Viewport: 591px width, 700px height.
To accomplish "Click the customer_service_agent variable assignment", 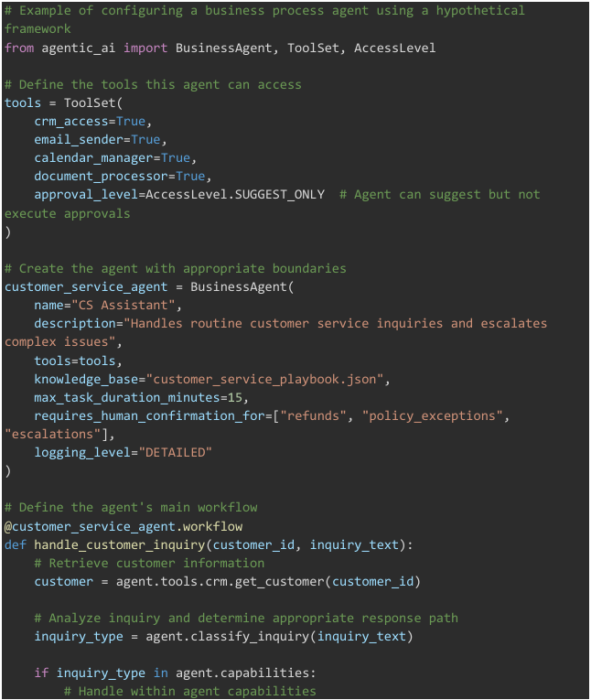I will coord(86,287).
